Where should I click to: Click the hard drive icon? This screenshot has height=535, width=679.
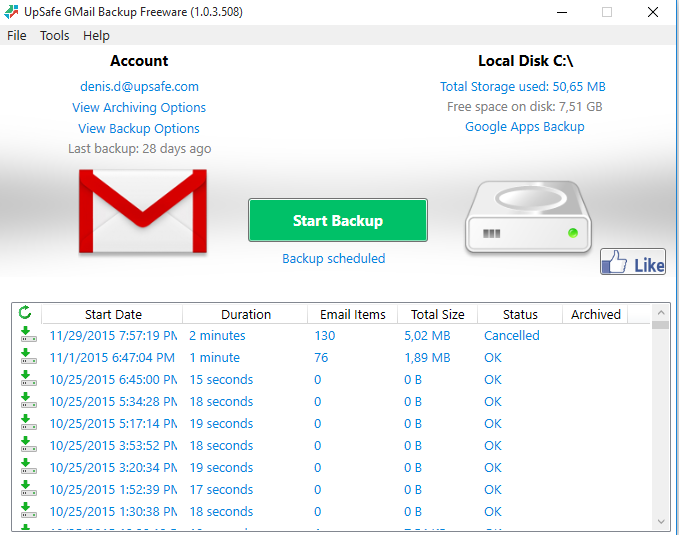click(x=525, y=218)
